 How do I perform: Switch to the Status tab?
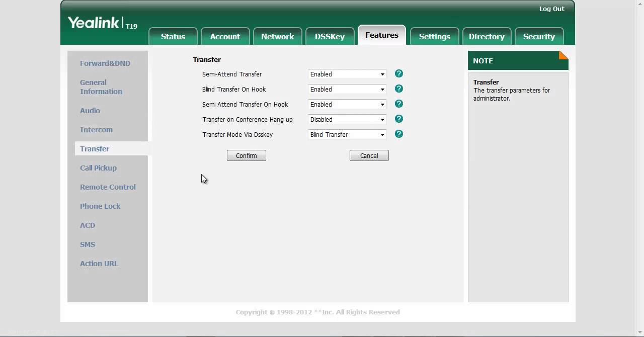(x=173, y=36)
